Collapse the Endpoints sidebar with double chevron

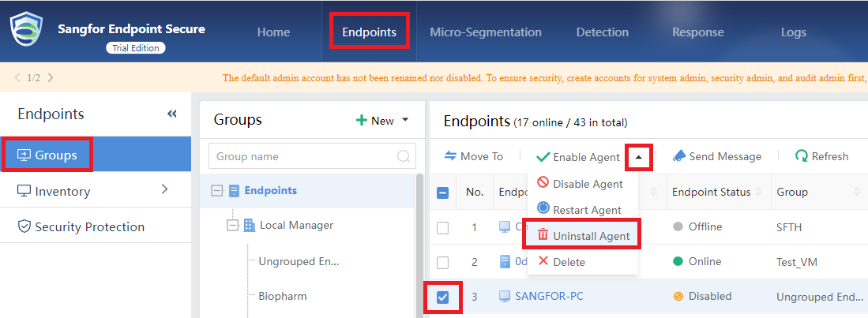pyautogui.click(x=172, y=114)
